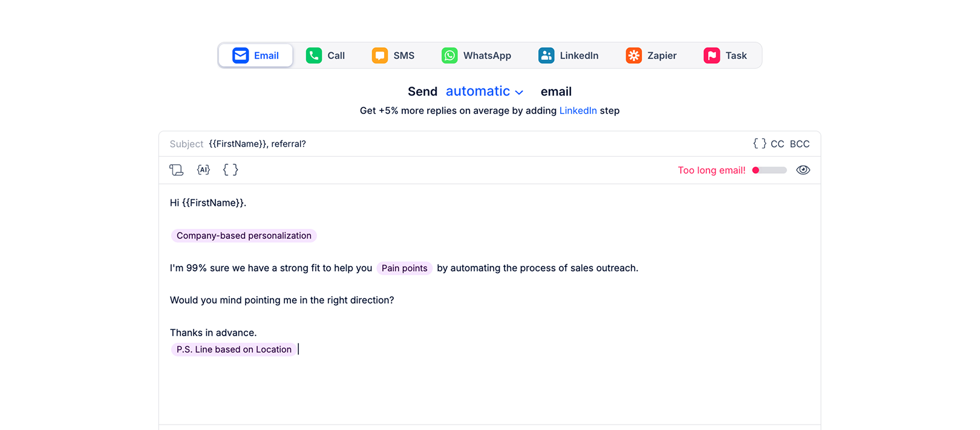Select the Pain points variable tag
Viewport: 980px width, 430px height.
pyautogui.click(x=404, y=268)
